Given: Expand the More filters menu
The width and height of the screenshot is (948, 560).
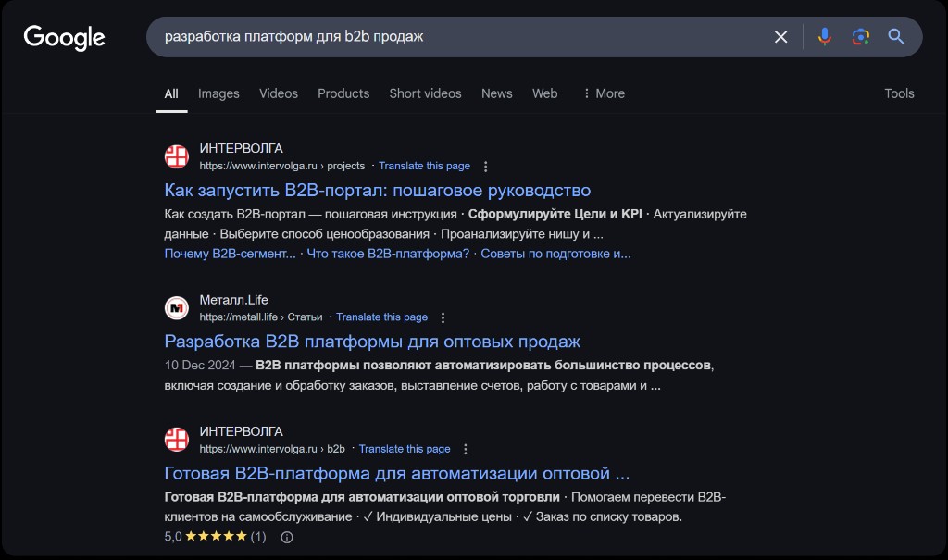Looking at the screenshot, I should pyautogui.click(x=604, y=93).
